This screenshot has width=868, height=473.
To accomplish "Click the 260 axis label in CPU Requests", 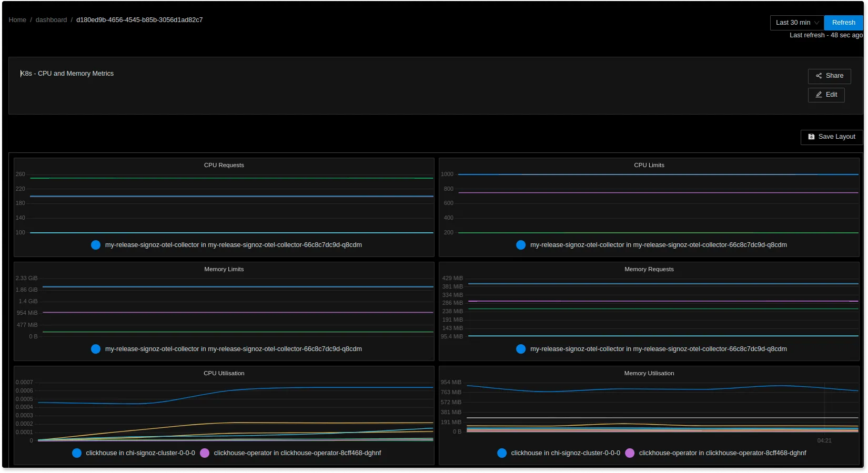I will click(20, 174).
